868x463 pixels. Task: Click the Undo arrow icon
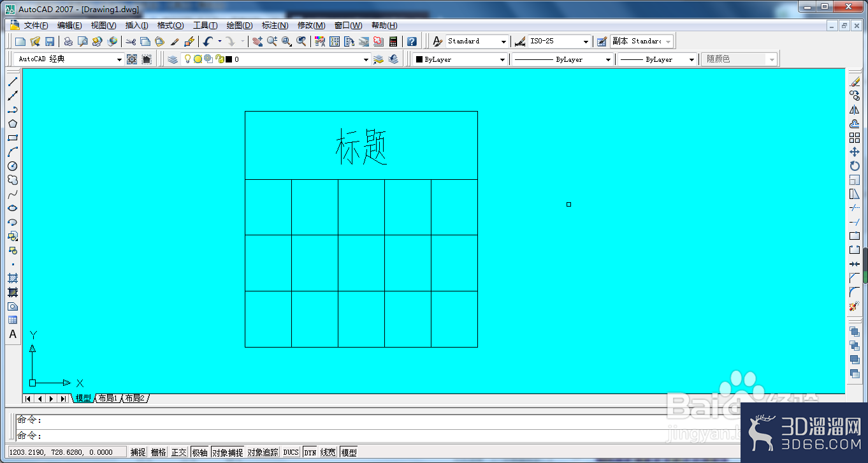pos(208,41)
